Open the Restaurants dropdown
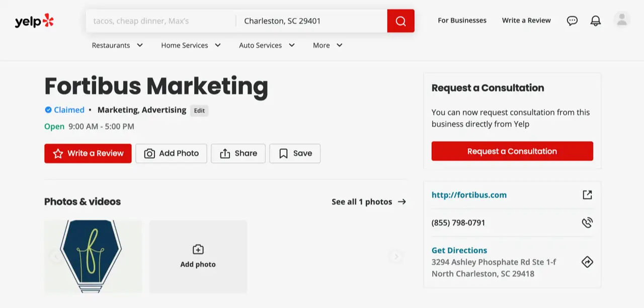The width and height of the screenshot is (644, 308). [117, 45]
